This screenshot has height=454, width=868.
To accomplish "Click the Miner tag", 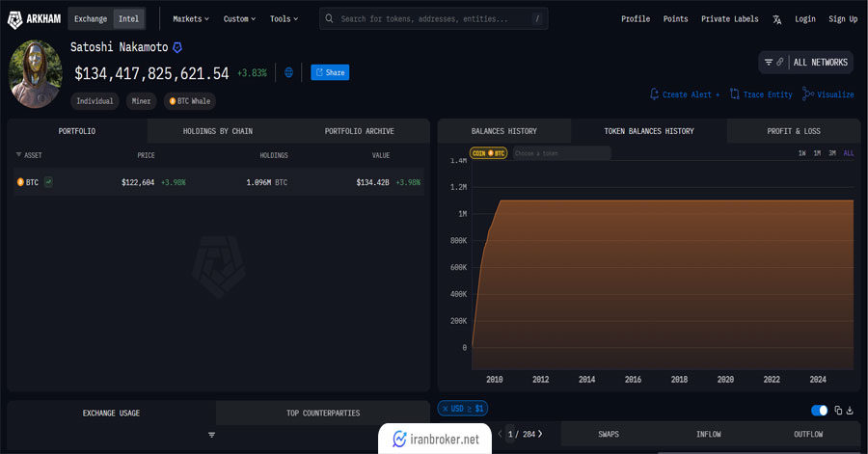I will pos(141,101).
